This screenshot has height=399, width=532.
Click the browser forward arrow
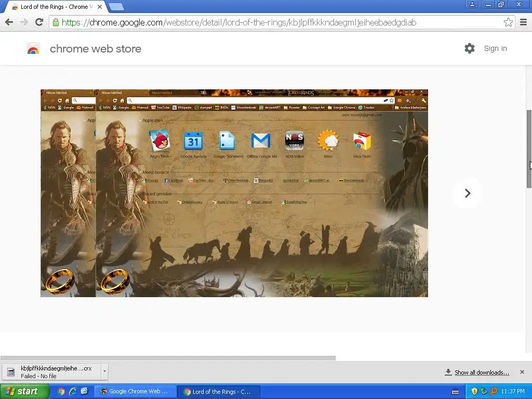[x=24, y=22]
